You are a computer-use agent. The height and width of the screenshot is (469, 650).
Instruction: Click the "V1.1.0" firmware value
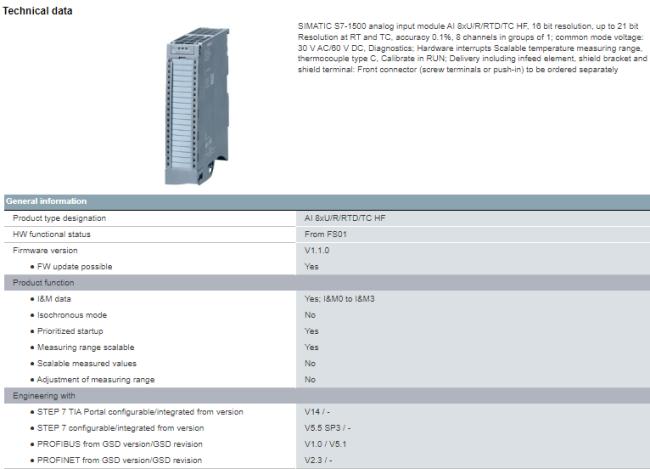(x=317, y=250)
